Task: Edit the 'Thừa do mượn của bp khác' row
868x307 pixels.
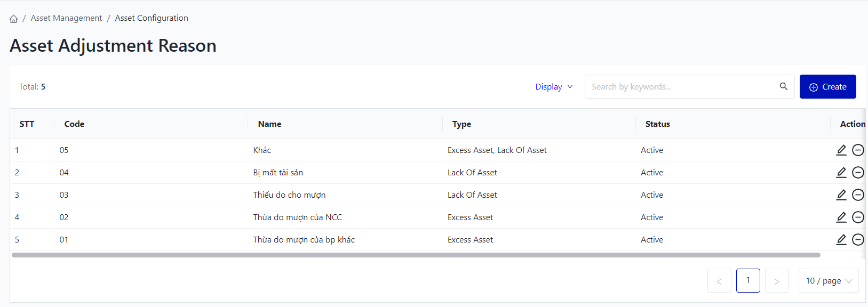Action: (841, 240)
